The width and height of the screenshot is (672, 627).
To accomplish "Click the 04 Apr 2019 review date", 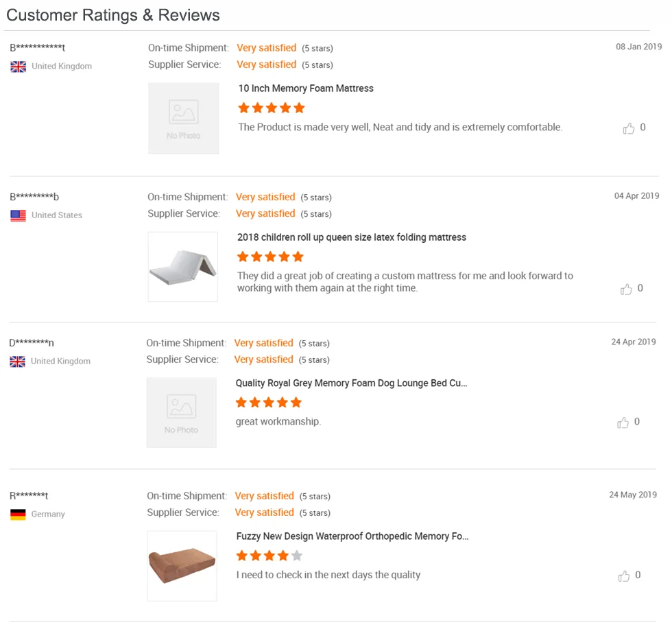I will point(636,196).
